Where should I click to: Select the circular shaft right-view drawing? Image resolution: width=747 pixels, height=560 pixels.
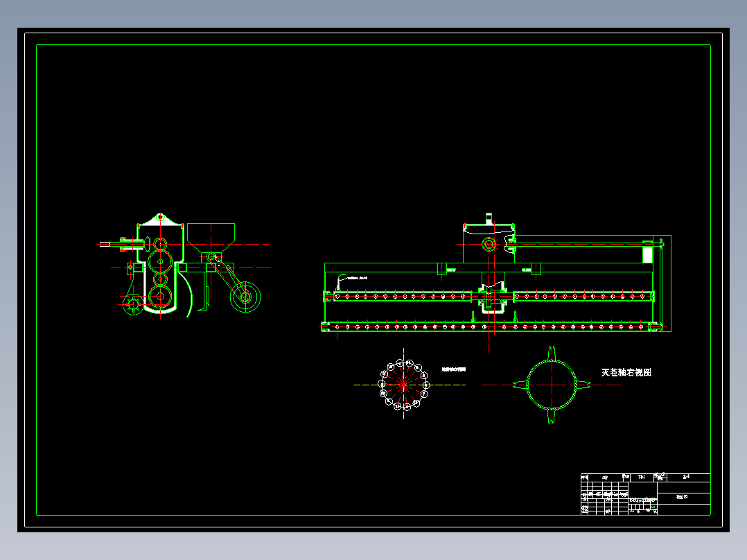click(551, 385)
